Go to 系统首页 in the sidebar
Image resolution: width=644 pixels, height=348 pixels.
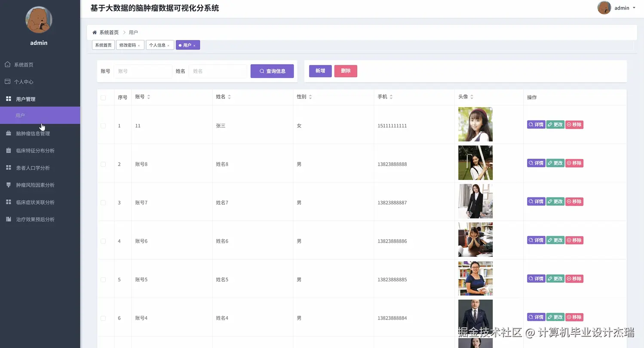[x=40, y=65]
